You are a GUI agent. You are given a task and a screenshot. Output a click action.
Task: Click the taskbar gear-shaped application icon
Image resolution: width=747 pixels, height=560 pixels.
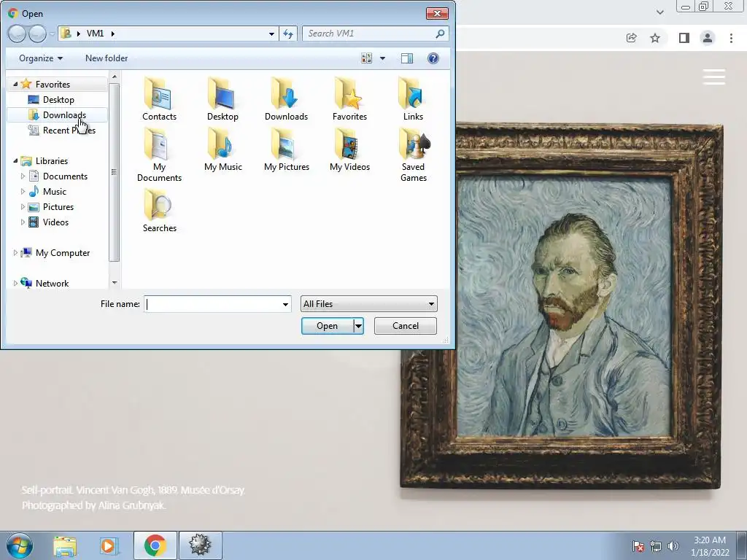click(x=200, y=545)
